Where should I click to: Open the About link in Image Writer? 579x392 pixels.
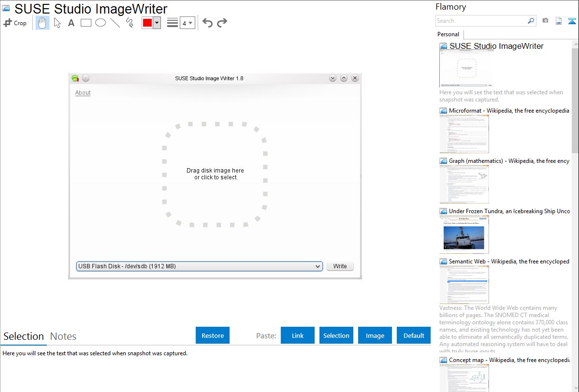83,93
